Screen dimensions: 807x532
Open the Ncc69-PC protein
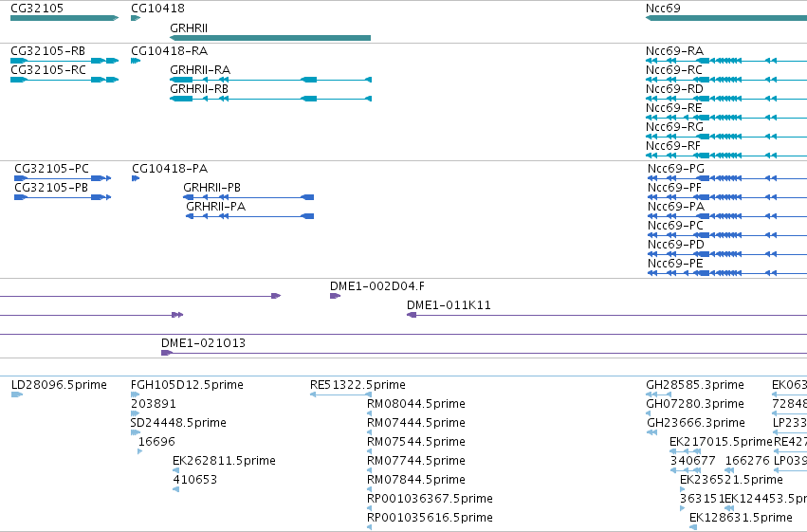coord(675,226)
